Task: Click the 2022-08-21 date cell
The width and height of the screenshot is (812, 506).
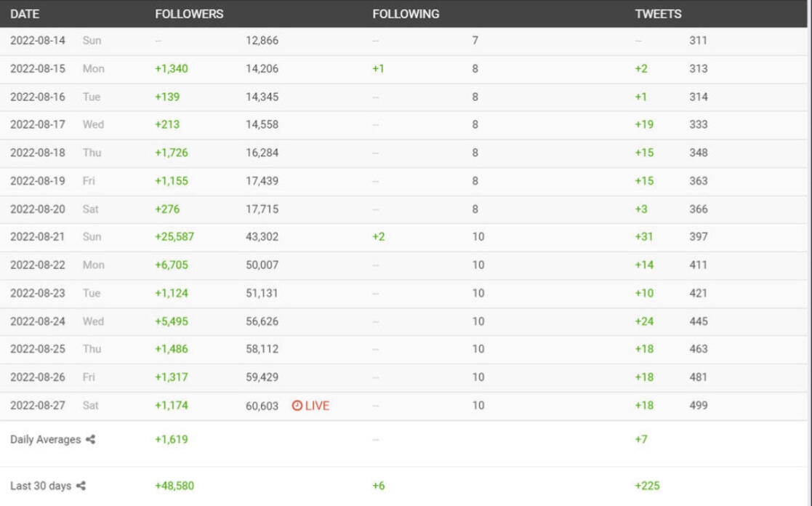Action: tap(38, 237)
